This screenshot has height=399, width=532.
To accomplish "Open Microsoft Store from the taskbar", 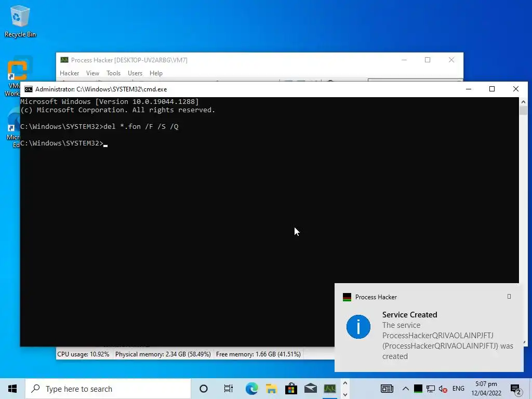I will [x=291, y=389].
